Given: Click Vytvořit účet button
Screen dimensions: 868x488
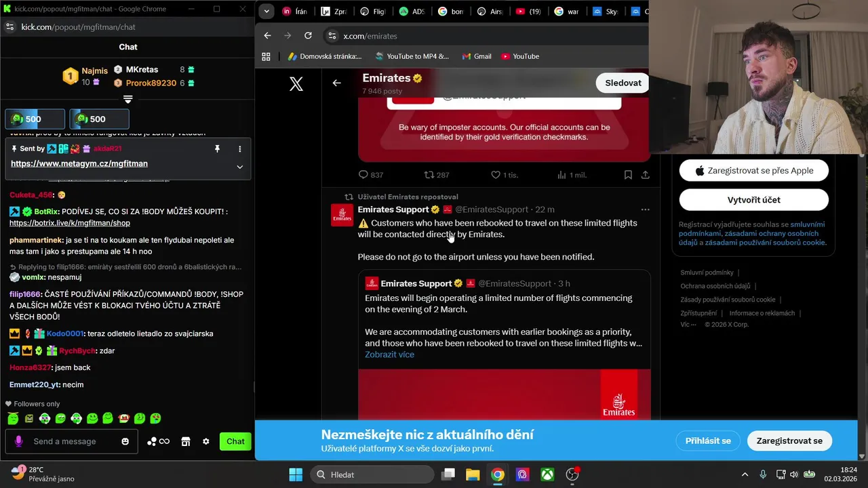Looking at the screenshot, I should [753, 200].
